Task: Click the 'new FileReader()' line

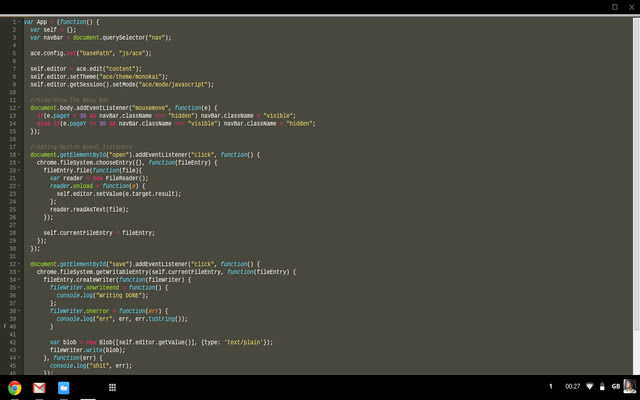Action: (x=99, y=178)
